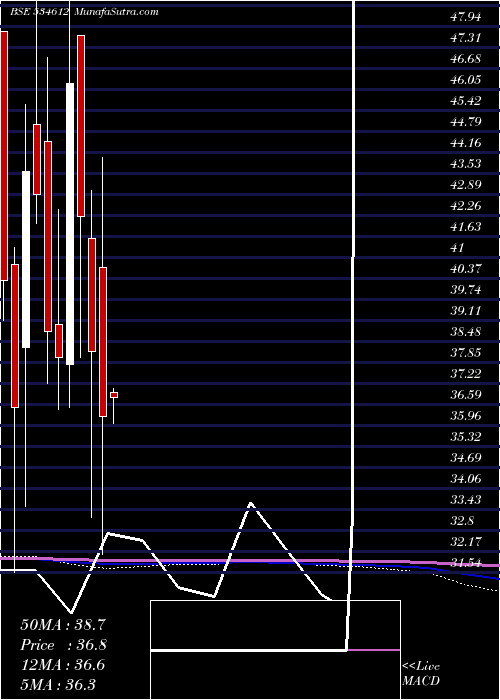Screen dimensions: 500x700
Task: Click the 5MA : 36.3 readout
Action: [58, 685]
